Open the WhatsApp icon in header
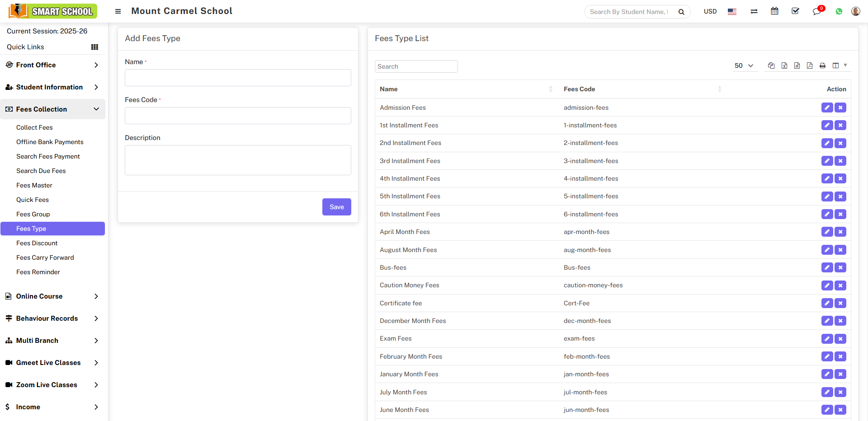This screenshot has width=868, height=421. pos(839,12)
